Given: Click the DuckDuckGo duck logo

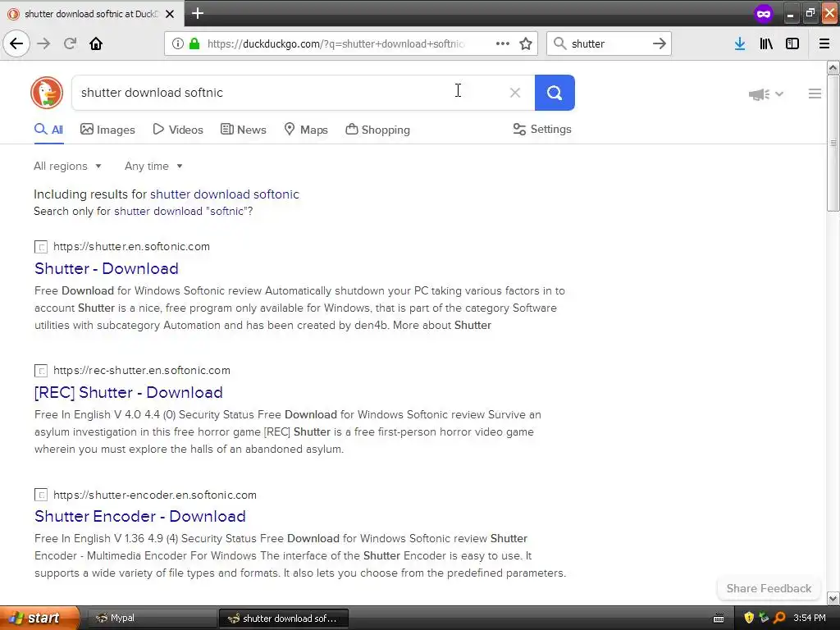Looking at the screenshot, I should coord(47,93).
